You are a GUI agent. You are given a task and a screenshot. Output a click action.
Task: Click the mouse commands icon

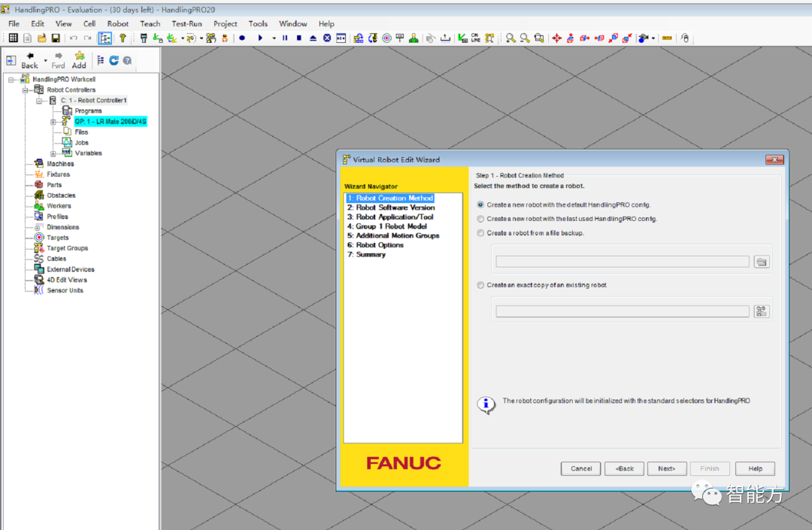(x=685, y=38)
